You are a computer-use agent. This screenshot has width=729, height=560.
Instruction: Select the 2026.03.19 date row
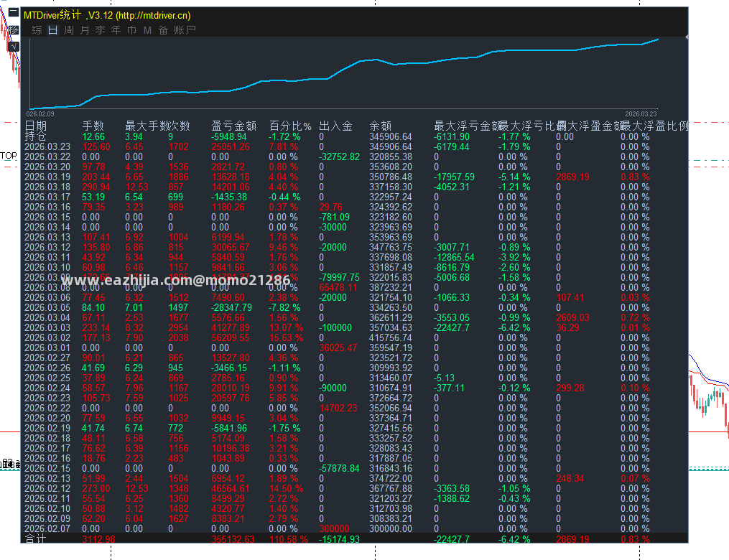[x=47, y=177]
